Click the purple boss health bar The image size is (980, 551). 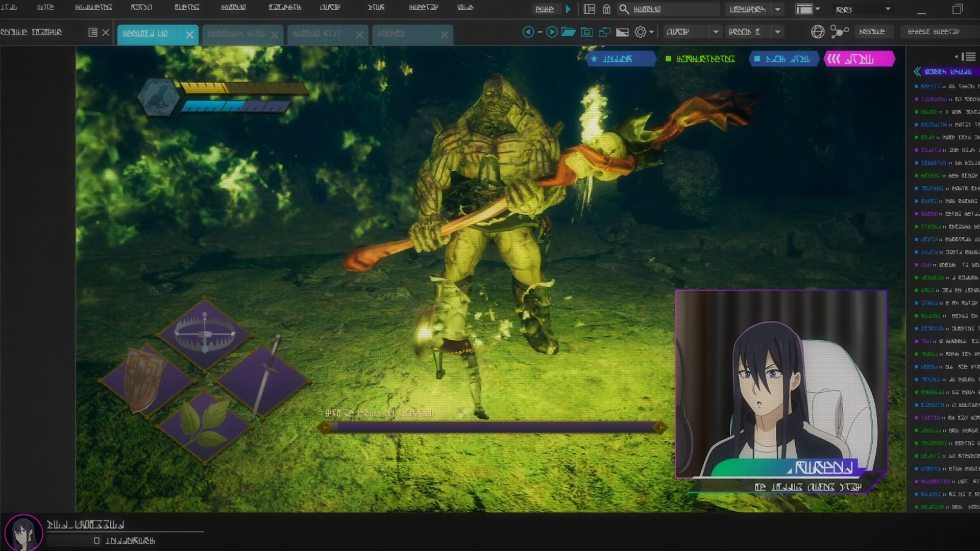click(492, 427)
